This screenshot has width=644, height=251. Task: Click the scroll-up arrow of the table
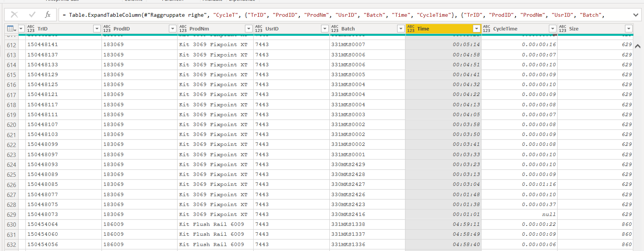638,46
